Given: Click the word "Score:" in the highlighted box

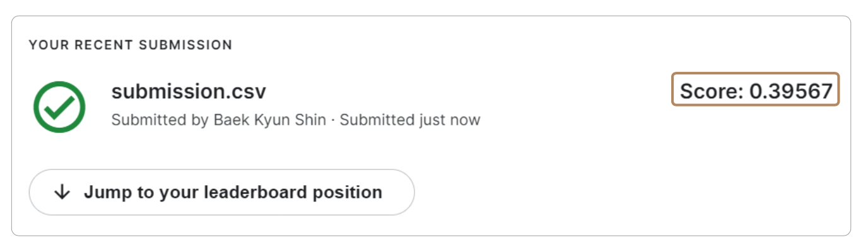Looking at the screenshot, I should click(x=712, y=92).
